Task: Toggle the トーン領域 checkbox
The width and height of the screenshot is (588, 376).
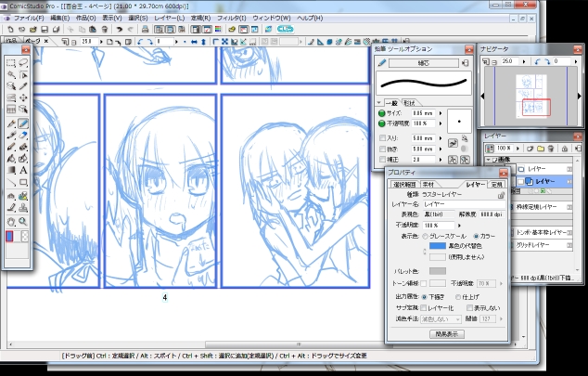Action: (423, 283)
